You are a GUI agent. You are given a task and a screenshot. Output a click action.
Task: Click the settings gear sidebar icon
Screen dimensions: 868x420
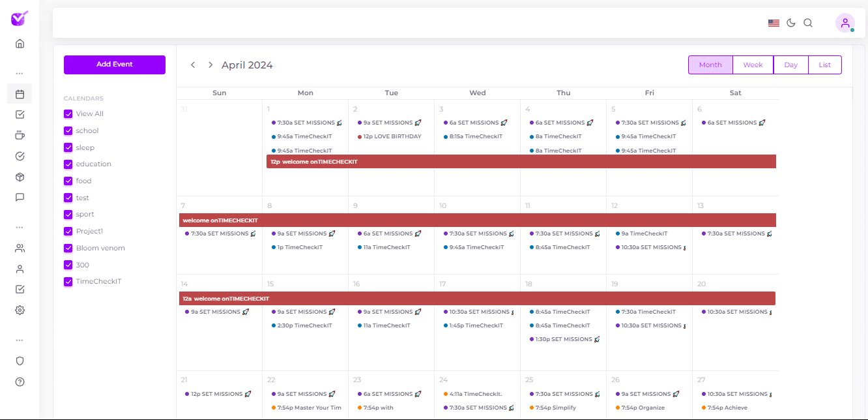(x=20, y=310)
